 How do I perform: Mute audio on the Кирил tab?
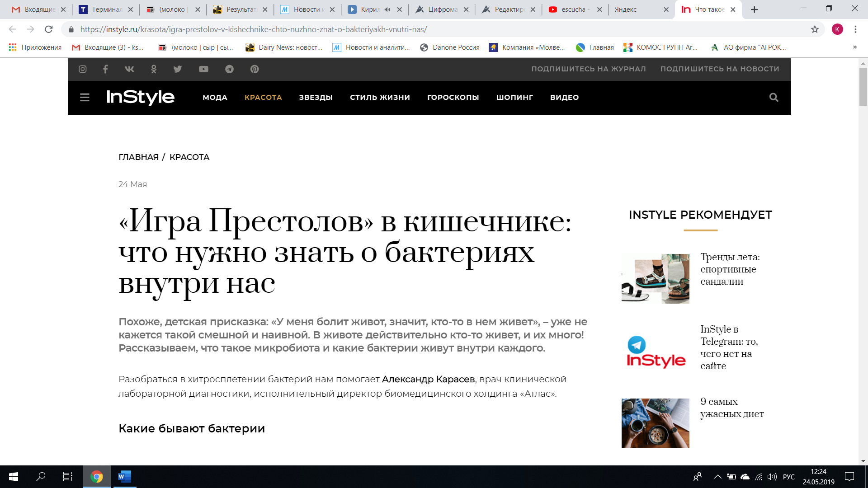tap(387, 9)
